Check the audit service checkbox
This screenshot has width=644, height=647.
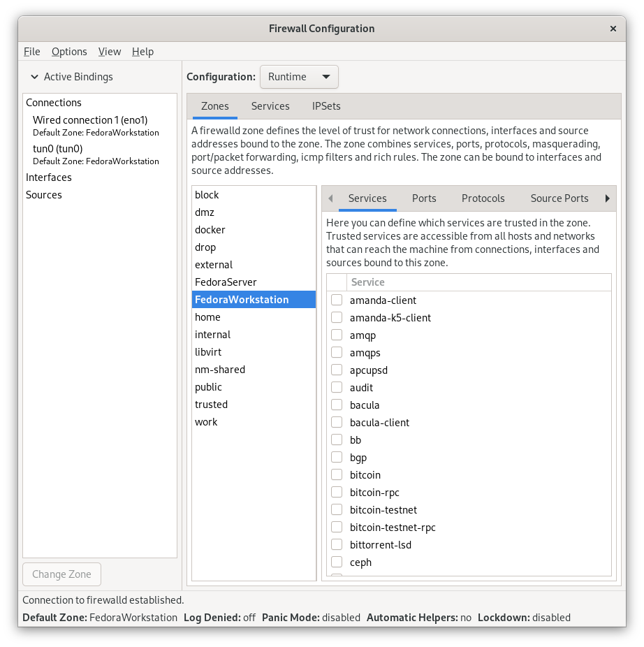pos(337,387)
